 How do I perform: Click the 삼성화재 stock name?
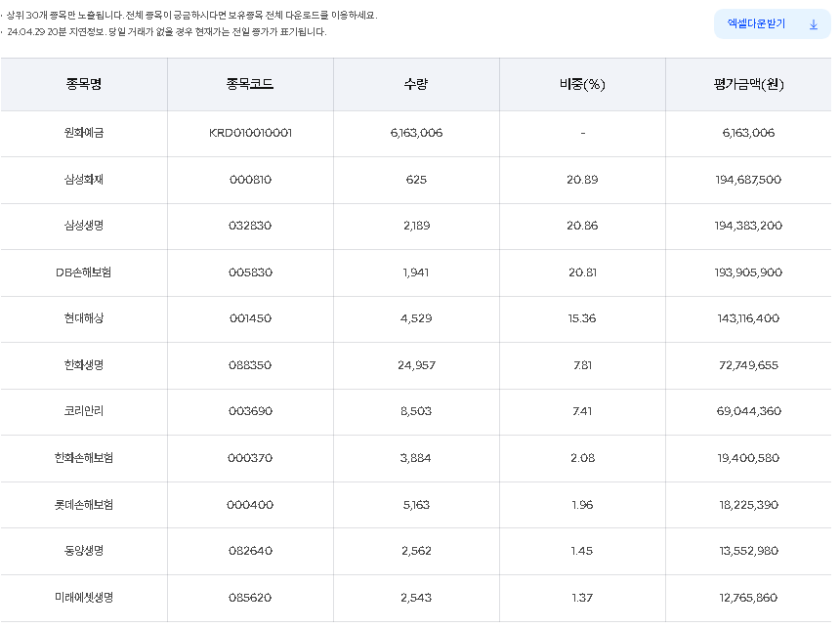pyautogui.click(x=84, y=180)
